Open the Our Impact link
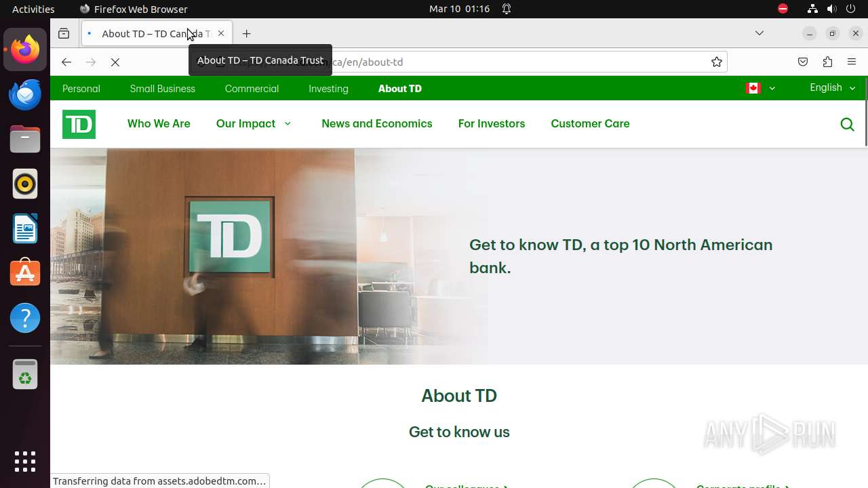Screen dimensions: 868x488 245,123
